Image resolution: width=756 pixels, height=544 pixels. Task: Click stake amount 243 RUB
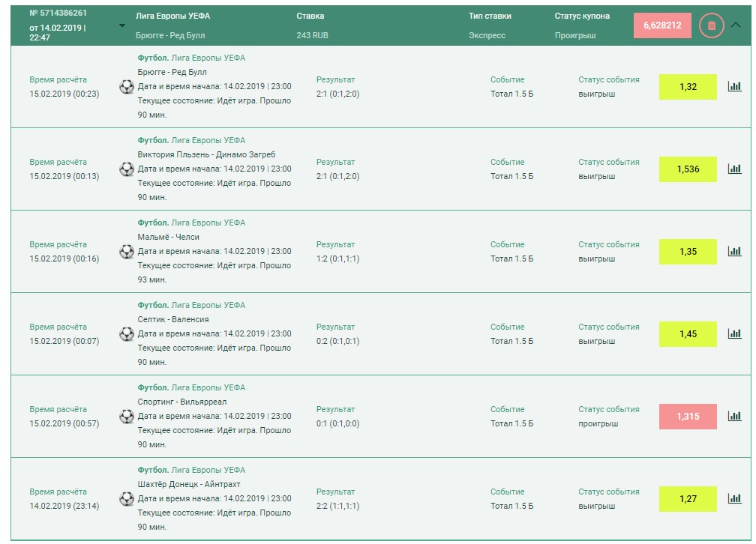pyautogui.click(x=313, y=35)
